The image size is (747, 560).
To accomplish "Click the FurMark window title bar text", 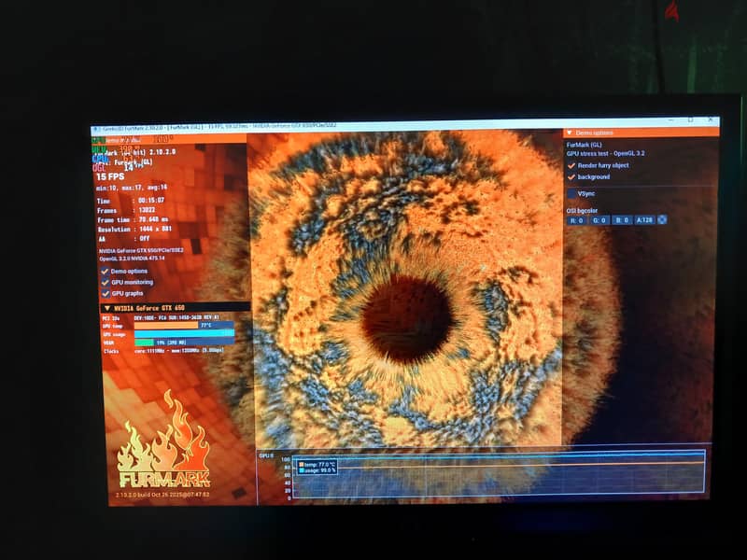I will [x=219, y=127].
